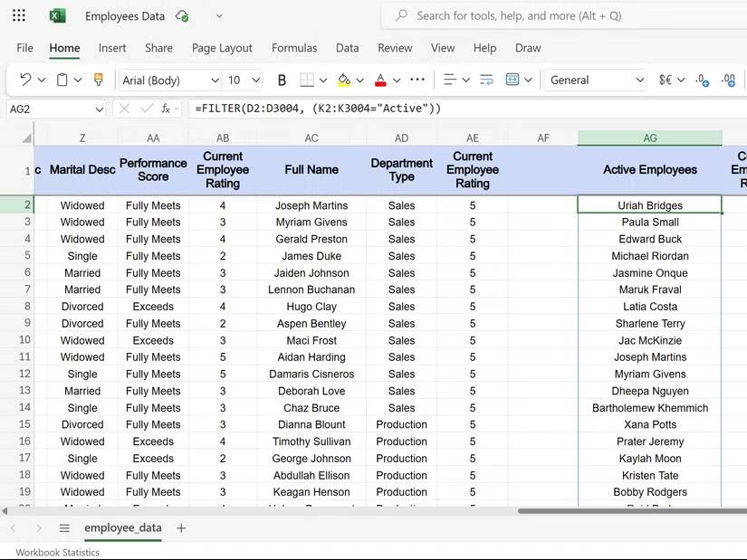Switch to the Formulas ribbon tab
Image resolution: width=747 pixels, height=560 pixels.
[x=294, y=48]
